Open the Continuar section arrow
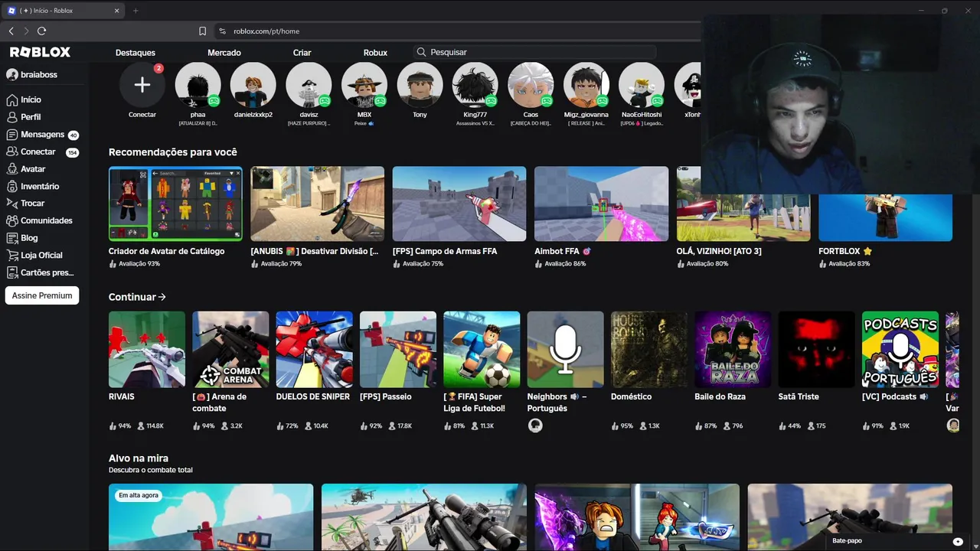The width and height of the screenshot is (980, 551). click(x=162, y=297)
